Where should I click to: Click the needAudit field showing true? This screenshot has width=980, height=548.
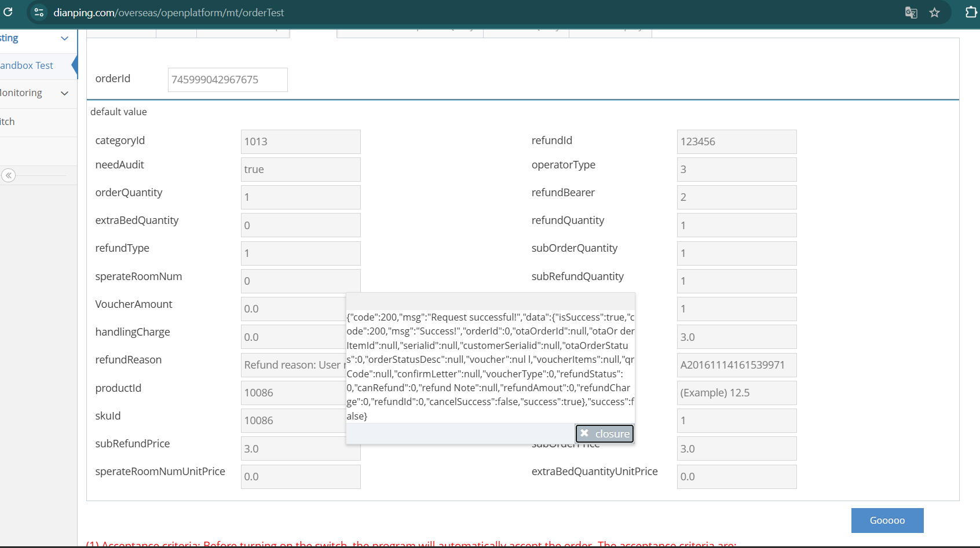pos(300,170)
